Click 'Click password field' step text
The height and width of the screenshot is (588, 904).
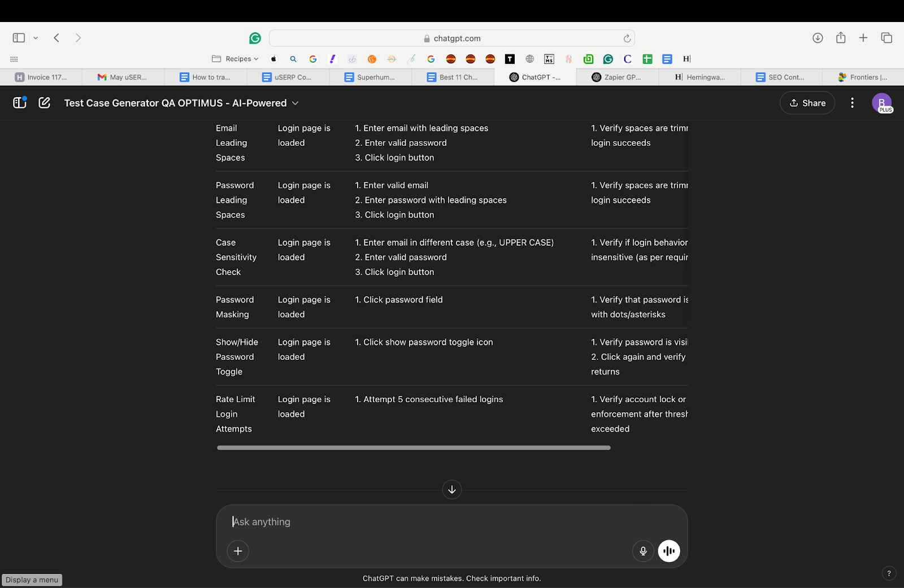point(399,300)
